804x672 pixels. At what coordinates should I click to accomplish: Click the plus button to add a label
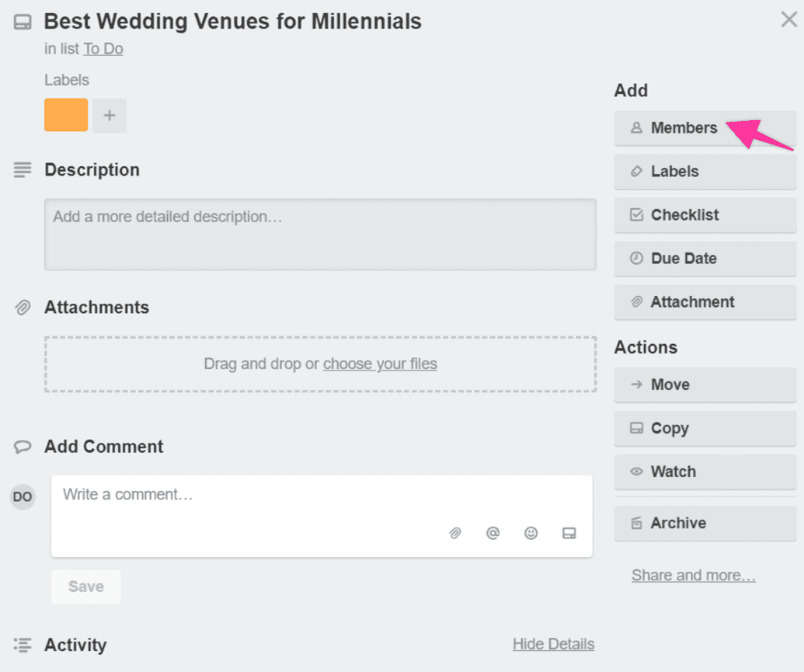[110, 116]
